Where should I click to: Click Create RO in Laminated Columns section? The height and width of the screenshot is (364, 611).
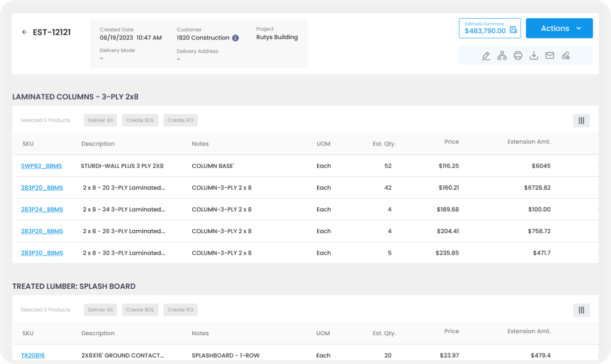click(x=180, y=120)
